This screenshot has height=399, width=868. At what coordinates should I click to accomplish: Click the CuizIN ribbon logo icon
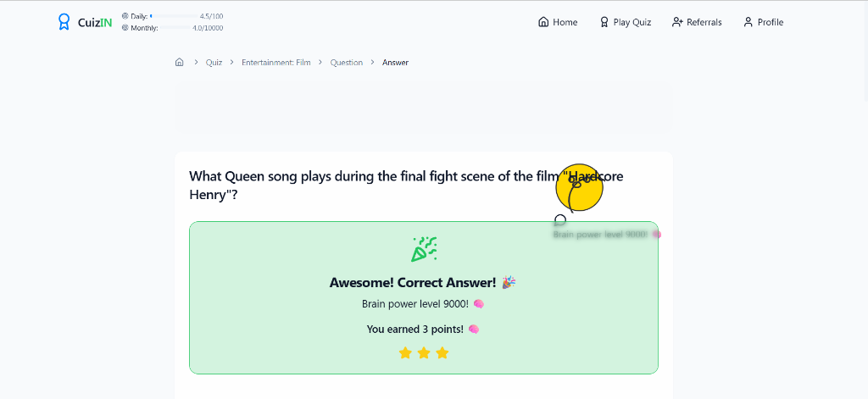64,22
